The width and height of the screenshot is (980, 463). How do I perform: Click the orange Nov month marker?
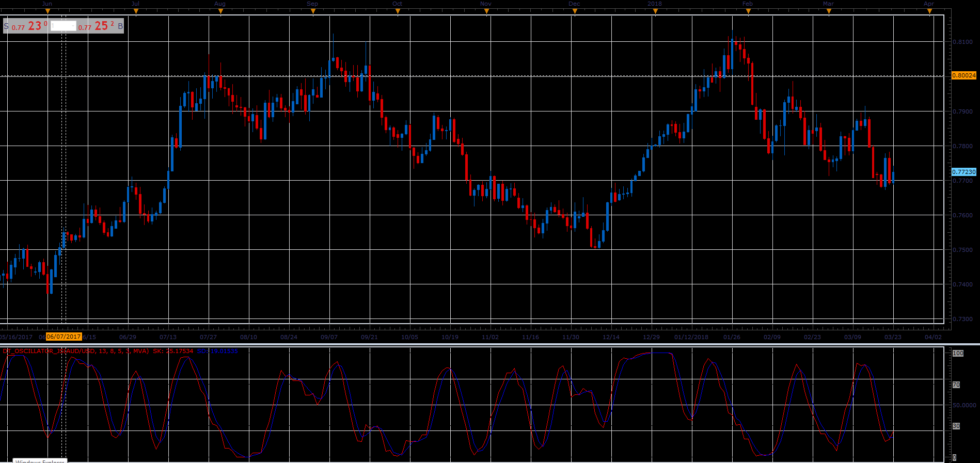pyautogui.click(x=486, y=11)
